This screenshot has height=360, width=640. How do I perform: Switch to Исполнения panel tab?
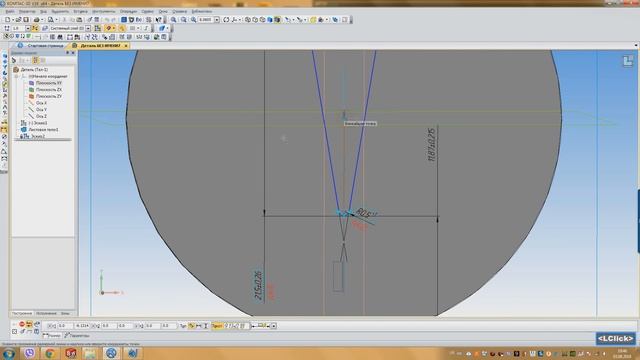(46, 313)
